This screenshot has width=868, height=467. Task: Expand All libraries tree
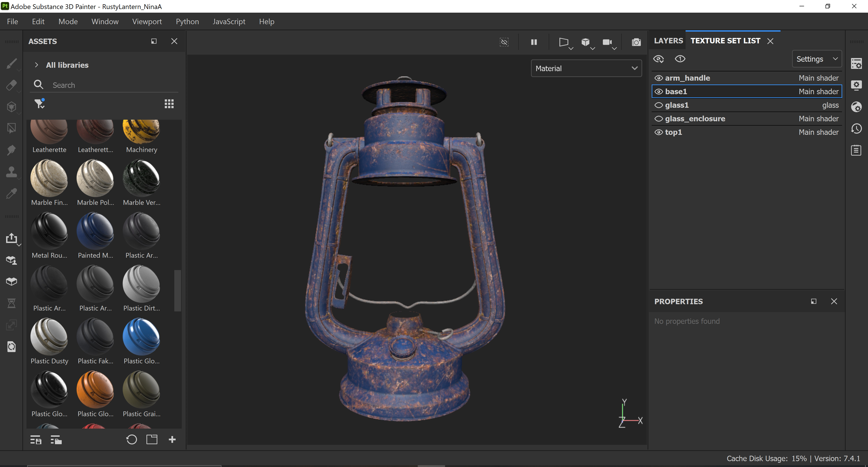tap(36, 65)
